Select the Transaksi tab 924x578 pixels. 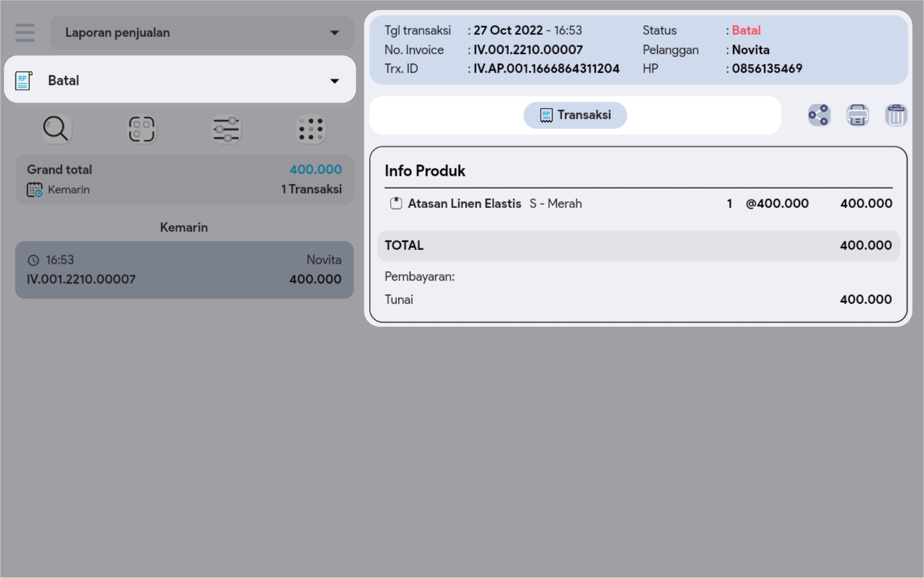(x=575, y=115)
